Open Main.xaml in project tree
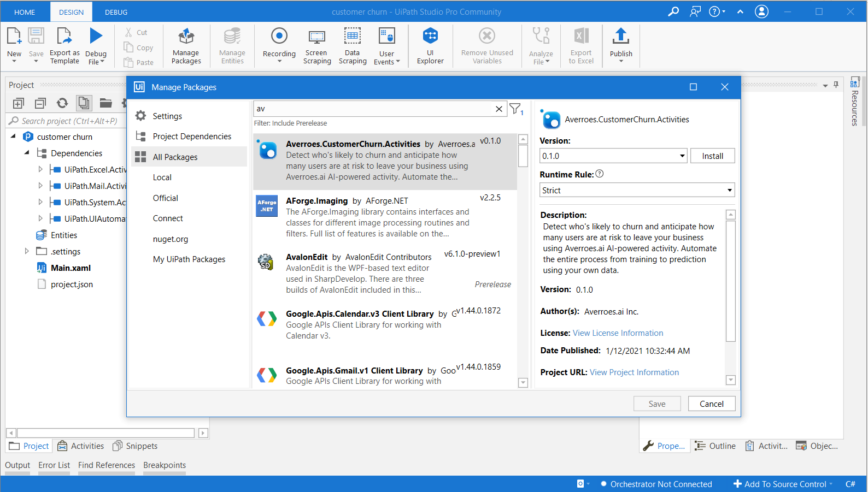Image resolution: width=868 pixels, height=492 pixels. point(71,268)
